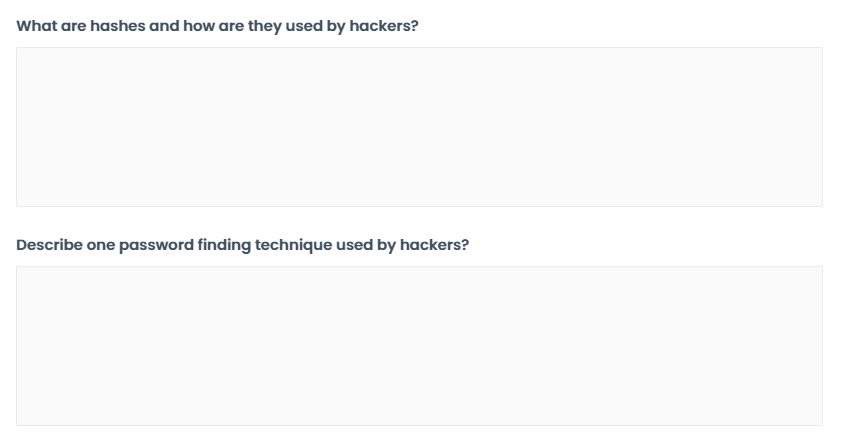Click the word "they" in first question
The image size is (842, 442).
[x=266, y=25]
